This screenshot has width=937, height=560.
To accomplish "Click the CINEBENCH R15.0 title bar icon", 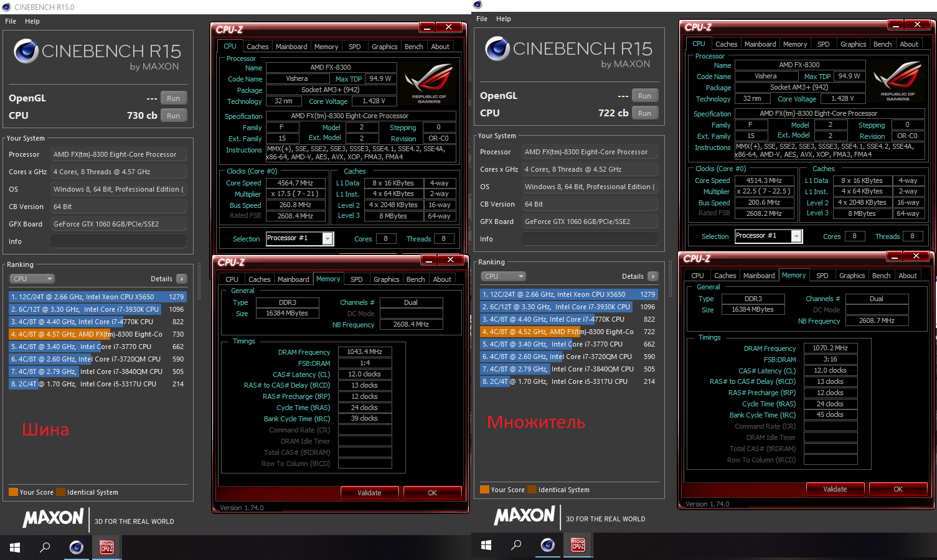I will pyautogui.click(x=7, y=7).
